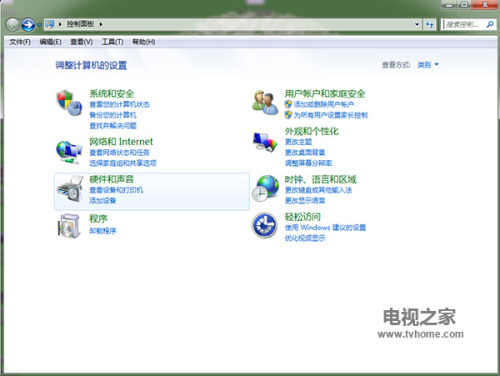
Task: Open the 帮助(H) menu
Action: point(144,42)
